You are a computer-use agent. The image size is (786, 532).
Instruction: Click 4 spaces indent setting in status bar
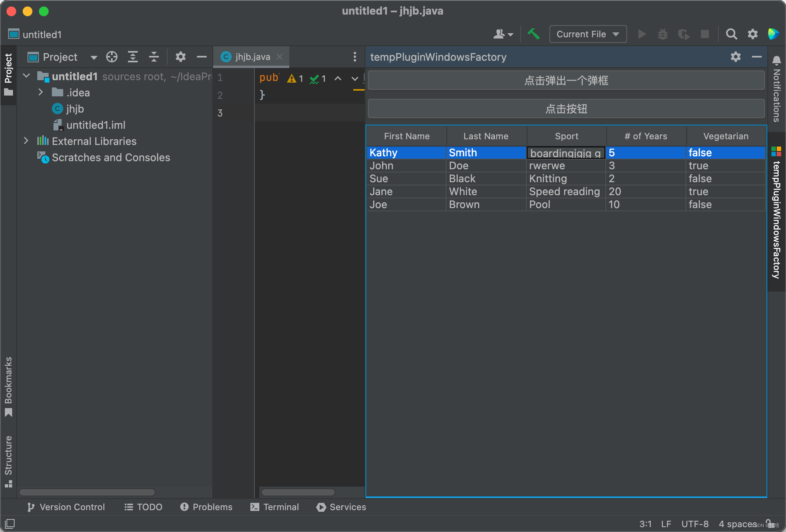[x=737, y=524]
